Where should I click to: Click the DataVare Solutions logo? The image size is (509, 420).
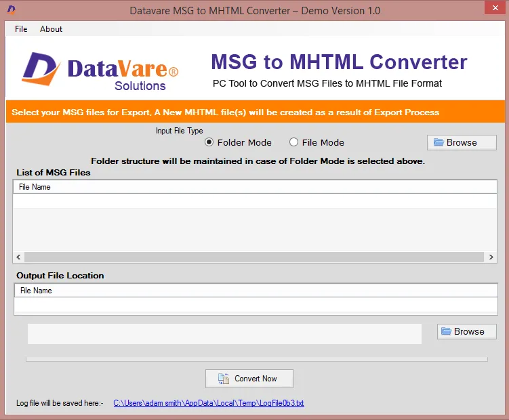(x=100, y=70)
